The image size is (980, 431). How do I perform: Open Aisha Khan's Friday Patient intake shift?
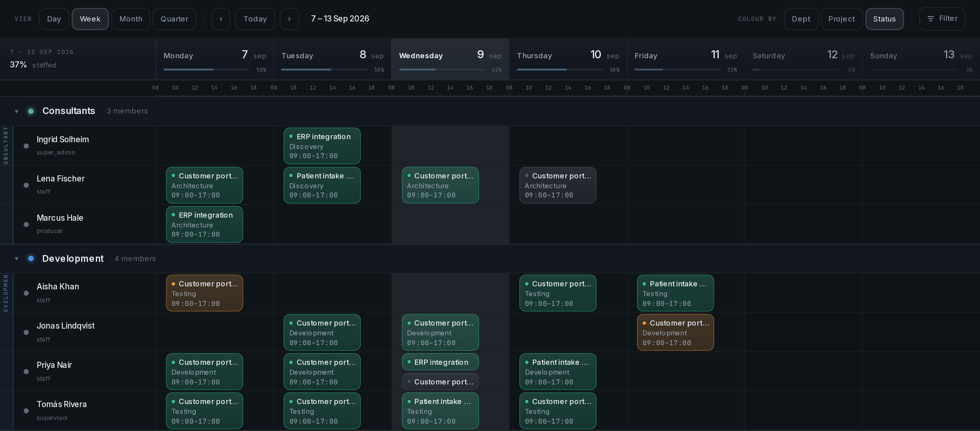(675, 293)
